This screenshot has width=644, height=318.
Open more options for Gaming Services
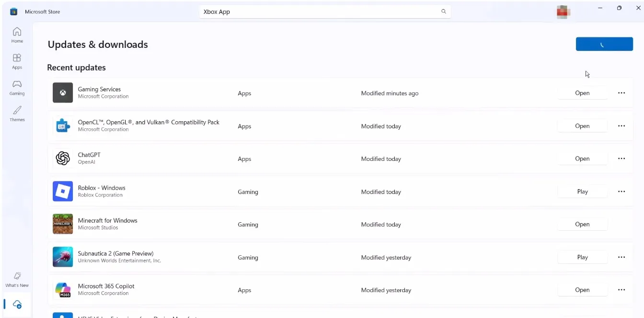[621, 93]
